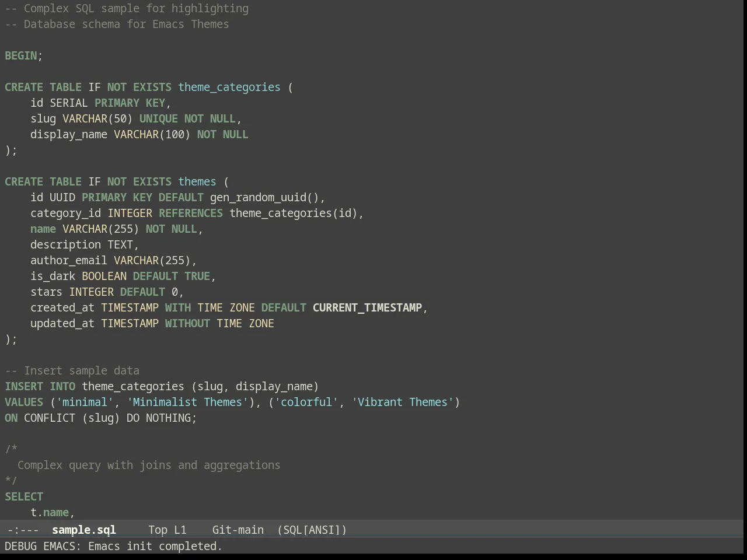This screenshot has width=747, height=560.
Task: Click the BOOLEAN type on is_dark line
Action: point(104,276)
